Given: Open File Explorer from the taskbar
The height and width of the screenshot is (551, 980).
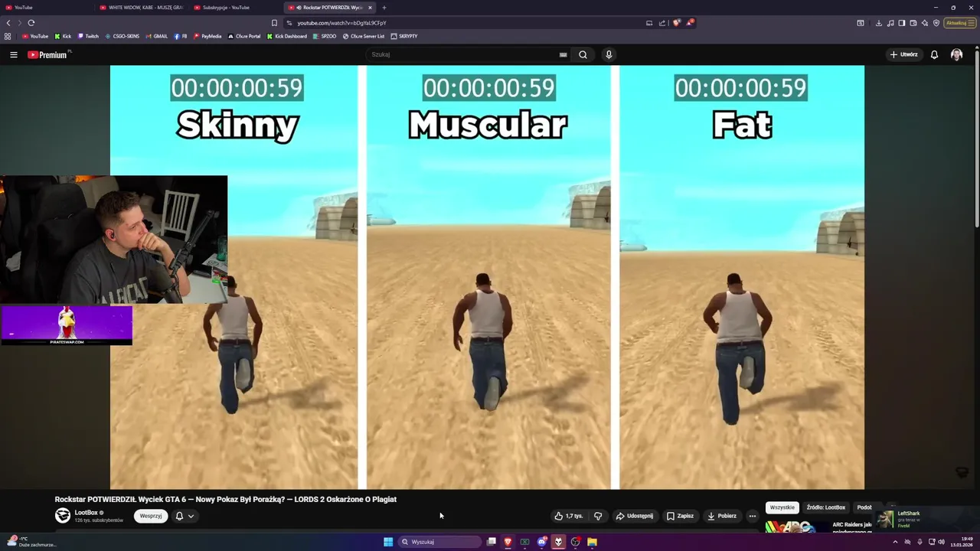Looking at the screenshot, I should point(592,542).
